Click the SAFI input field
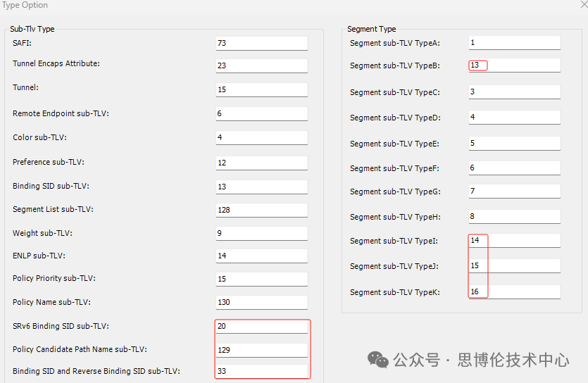Viewport: 588px width, 383px height. click(261, 43)
